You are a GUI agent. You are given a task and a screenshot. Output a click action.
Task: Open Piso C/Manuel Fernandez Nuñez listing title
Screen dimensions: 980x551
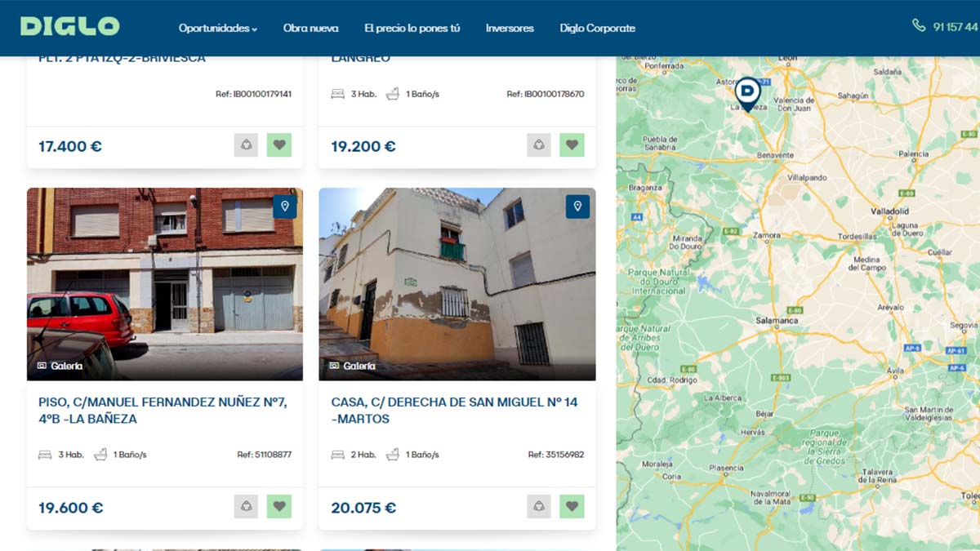coord(163,410)
